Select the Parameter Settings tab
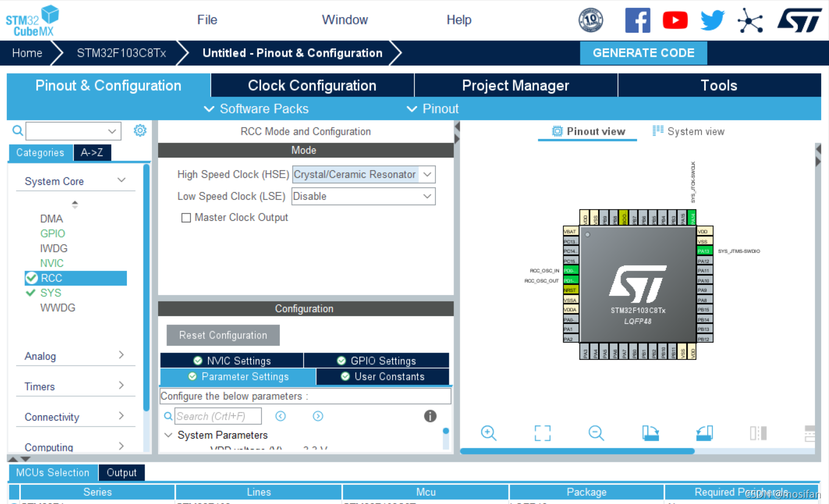 [x=238, y=376]
